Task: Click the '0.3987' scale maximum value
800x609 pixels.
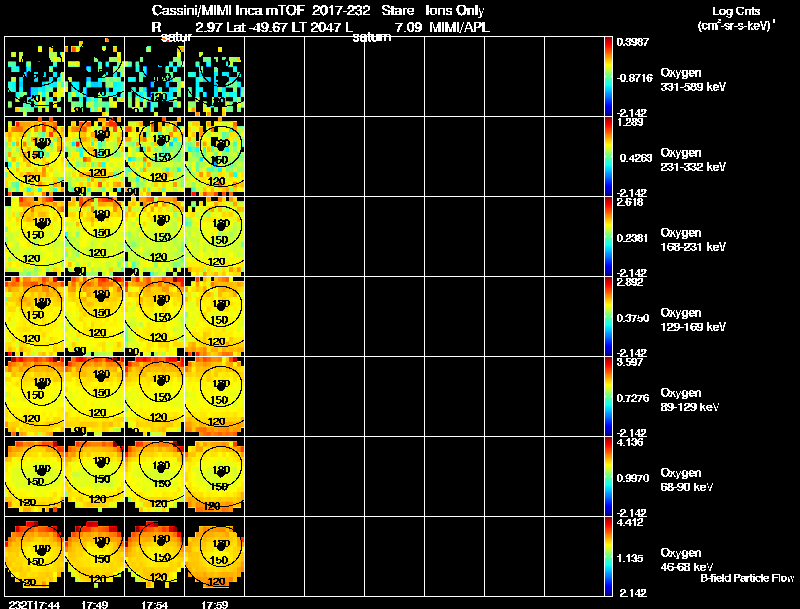Action: coord(633,42)
